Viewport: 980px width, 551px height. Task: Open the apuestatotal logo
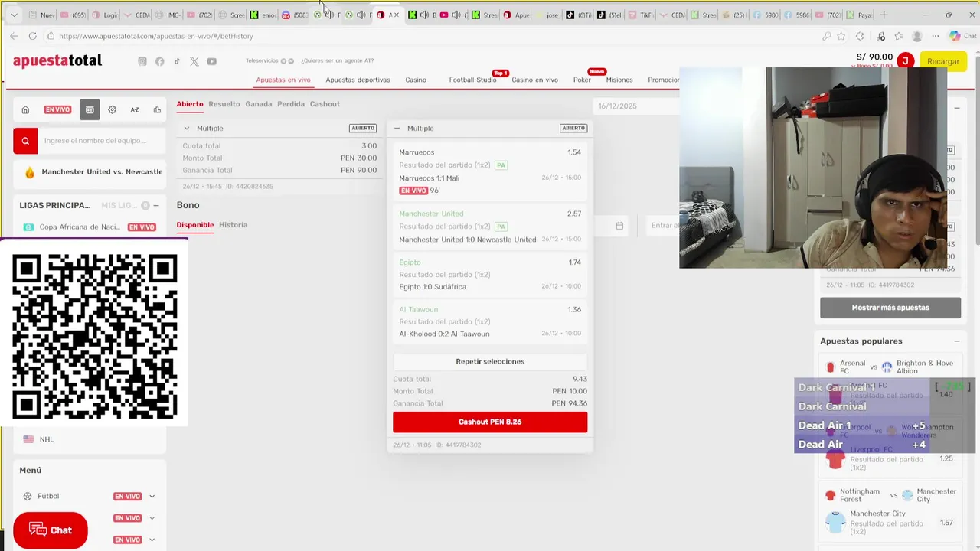[57, 61]
